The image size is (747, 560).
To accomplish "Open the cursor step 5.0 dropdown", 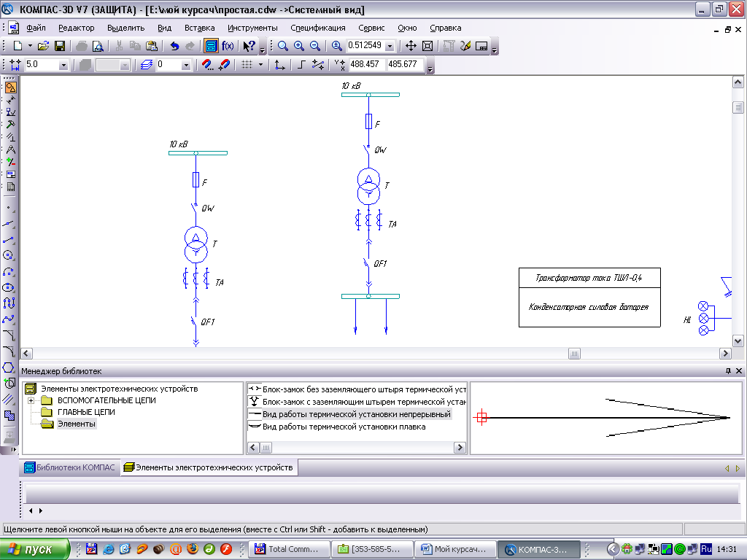I will 63,65.
